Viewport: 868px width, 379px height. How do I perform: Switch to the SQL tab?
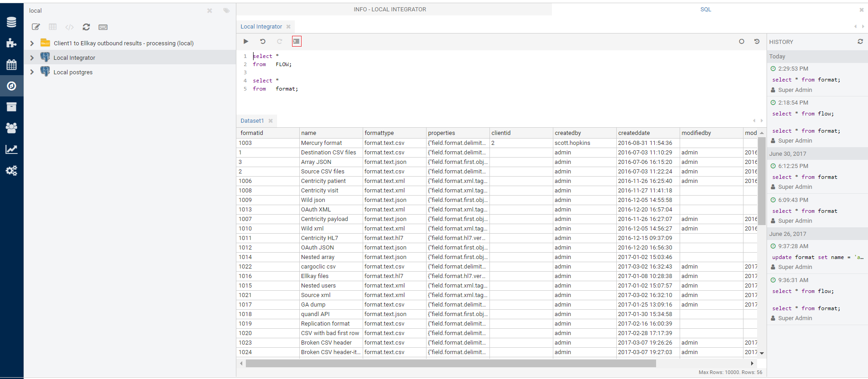(705, 9)
